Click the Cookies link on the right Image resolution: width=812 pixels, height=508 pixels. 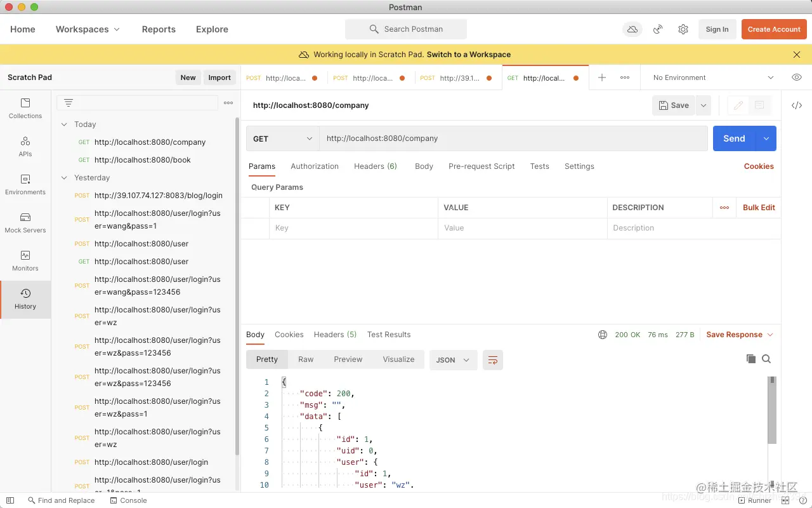tap(759, 166)
